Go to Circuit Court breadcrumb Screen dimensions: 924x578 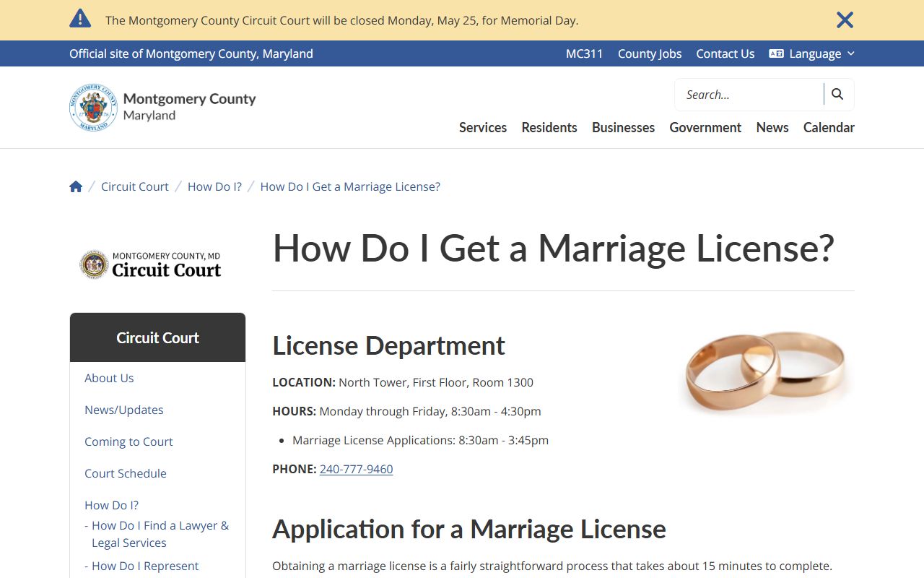click(x=135, y=186)
